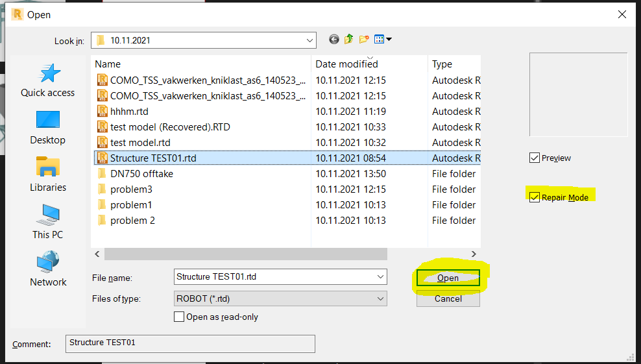
Task: Select This PC in the places sidebar
Action: coord(48,222)
